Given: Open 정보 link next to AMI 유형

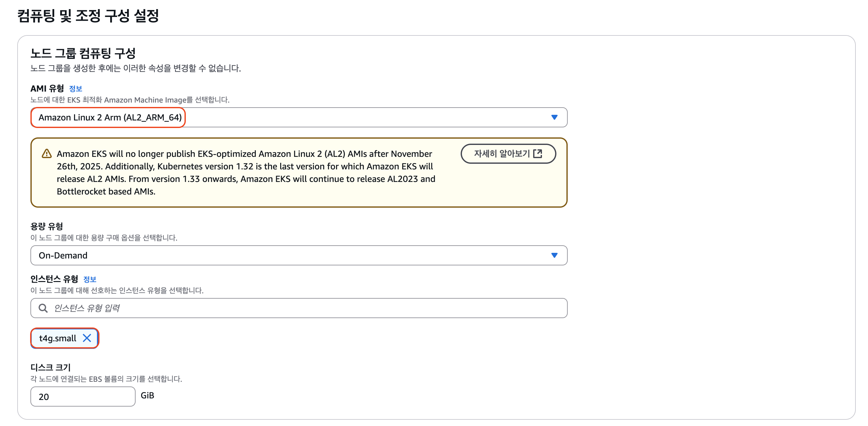Looking at the screenshot, I should (x=76, y=89).
